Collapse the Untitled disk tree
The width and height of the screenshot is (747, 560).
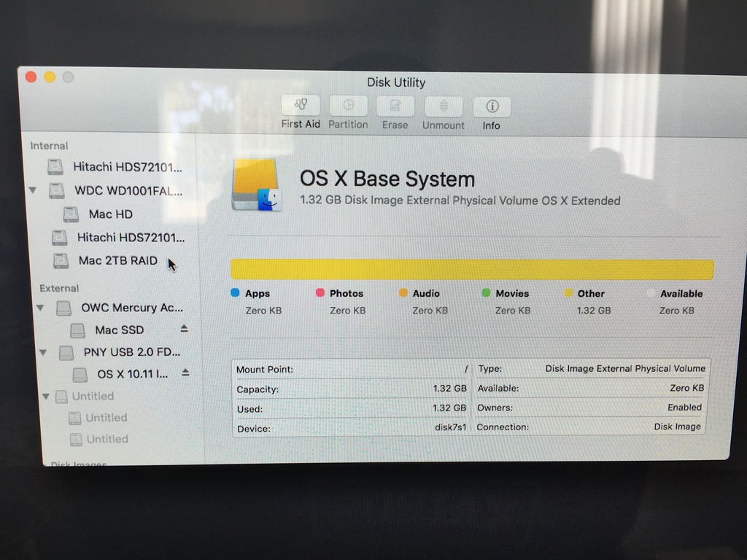click(x=46, y=396)
